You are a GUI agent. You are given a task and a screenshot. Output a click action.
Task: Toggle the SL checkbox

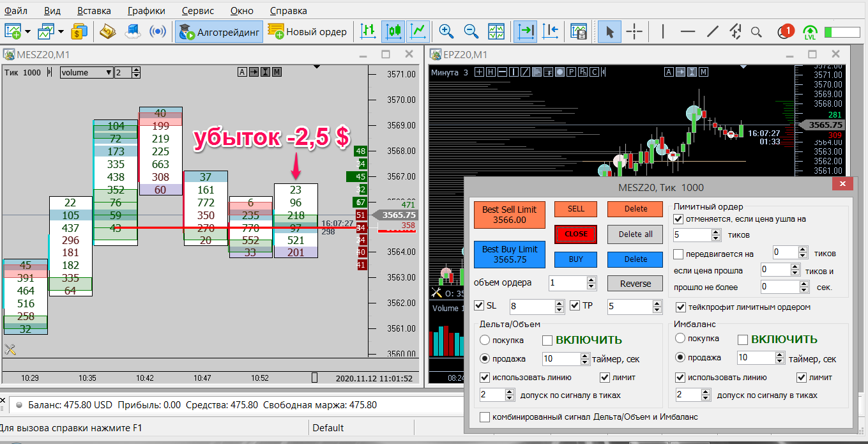point(480,306)
